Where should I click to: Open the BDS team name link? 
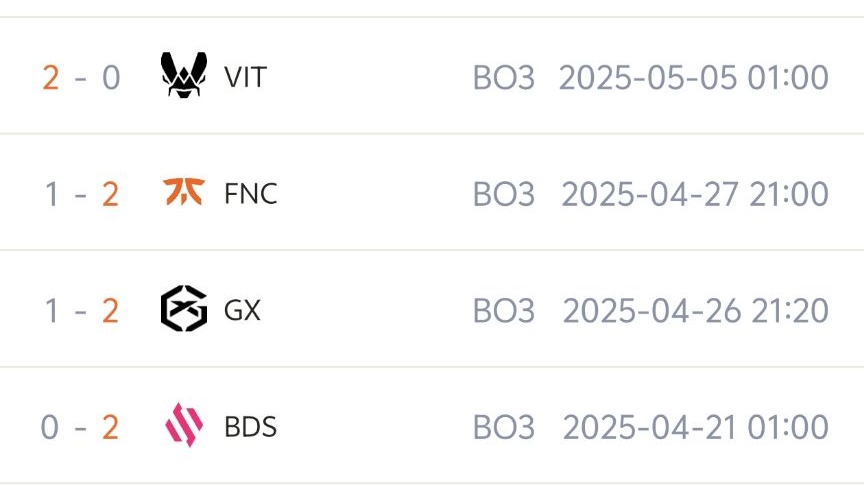pyautogui.click(x=251, y=427)
